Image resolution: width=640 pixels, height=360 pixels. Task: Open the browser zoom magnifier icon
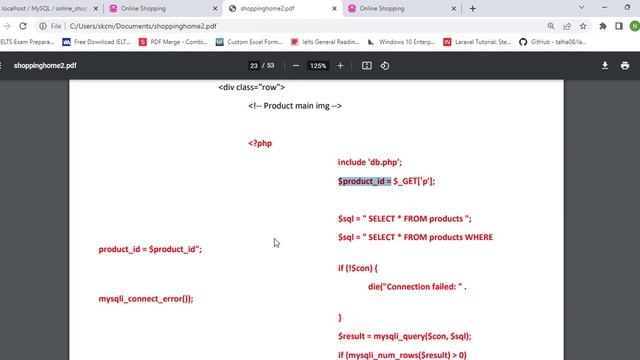coord(551,26)
